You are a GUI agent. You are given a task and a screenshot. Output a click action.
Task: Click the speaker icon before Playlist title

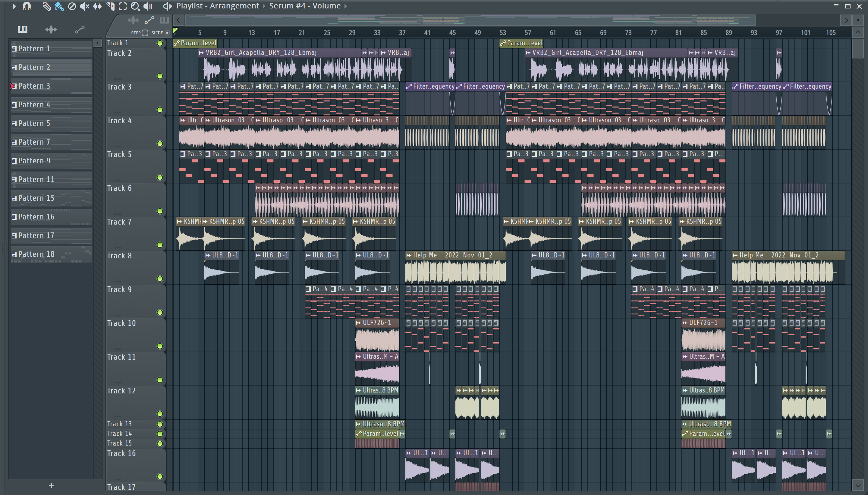click(167, 6)
